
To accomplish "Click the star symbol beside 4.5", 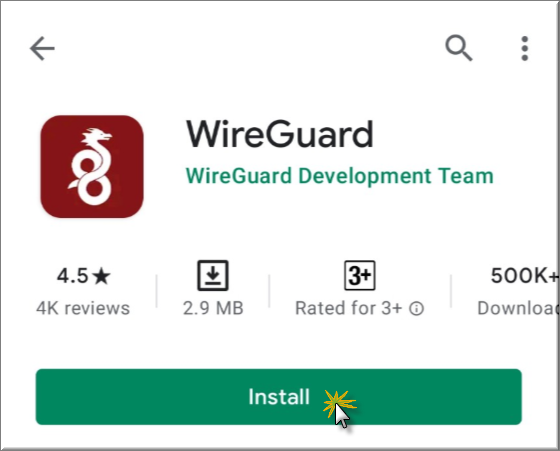I will pyautogui.click(x=101, y=276).
